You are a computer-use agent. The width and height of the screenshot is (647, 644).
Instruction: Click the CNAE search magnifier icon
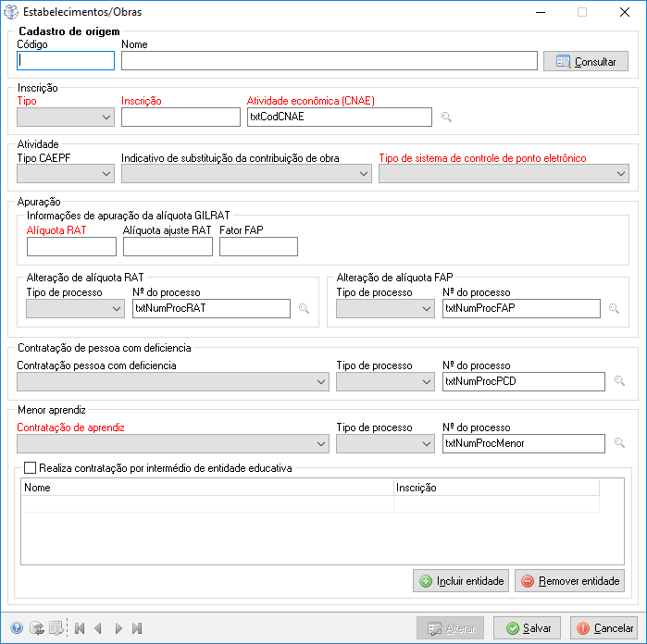446,118
